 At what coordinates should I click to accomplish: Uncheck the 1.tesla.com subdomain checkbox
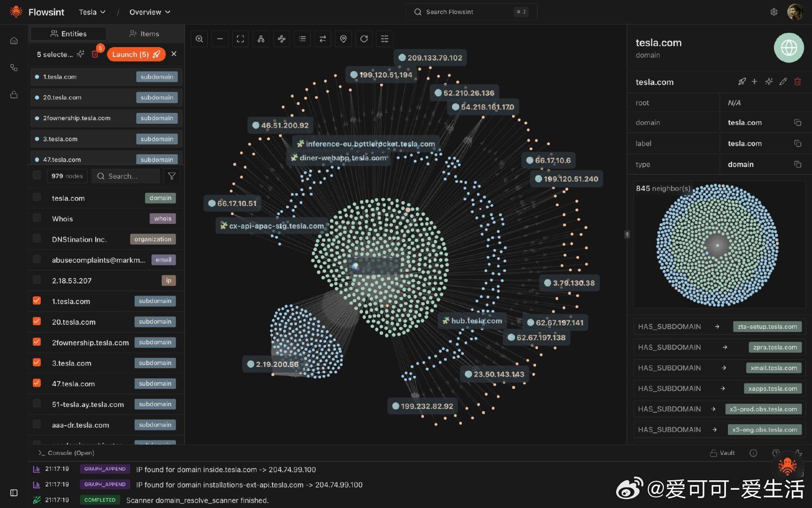(x=37, y=300)
